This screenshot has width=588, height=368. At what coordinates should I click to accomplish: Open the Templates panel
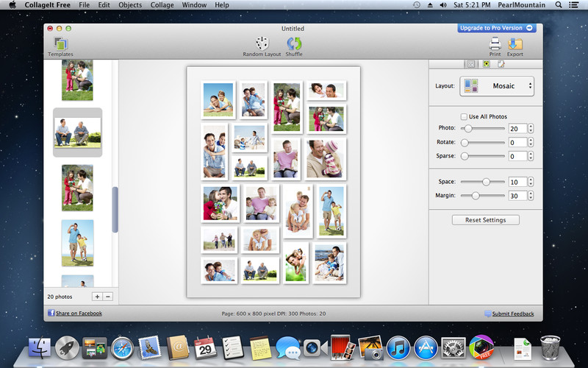(x=61, y=47)
